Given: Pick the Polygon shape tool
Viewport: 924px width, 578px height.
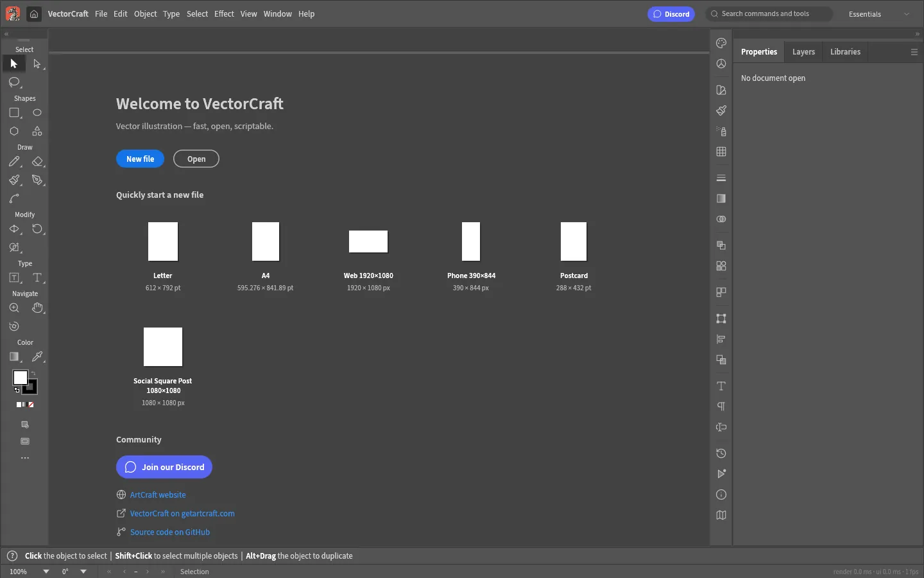Looking at the screenshot, I should coord(14,131).
